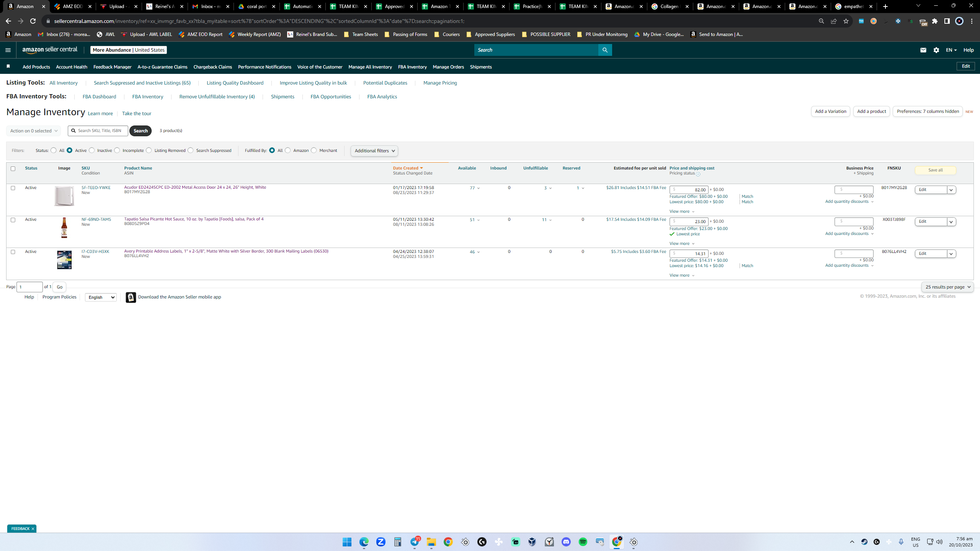This screenshot has width=980, height=551.
Task: Click the bookmark flag icon in the nav bar
Action: click(8, 67)
